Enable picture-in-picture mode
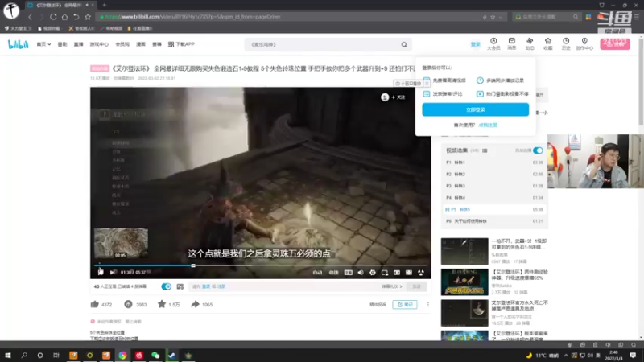This screenshot has width=644, height=362. click(x=385, y=273)
